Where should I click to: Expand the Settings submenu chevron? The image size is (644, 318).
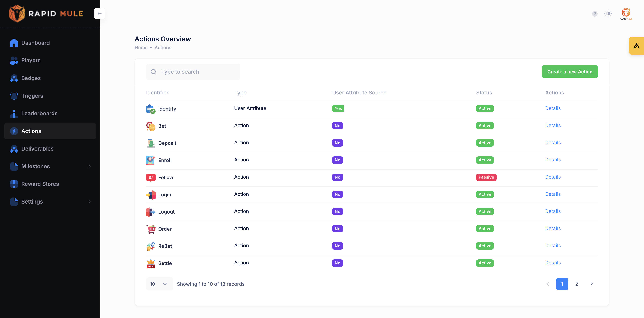coord(89,202)
